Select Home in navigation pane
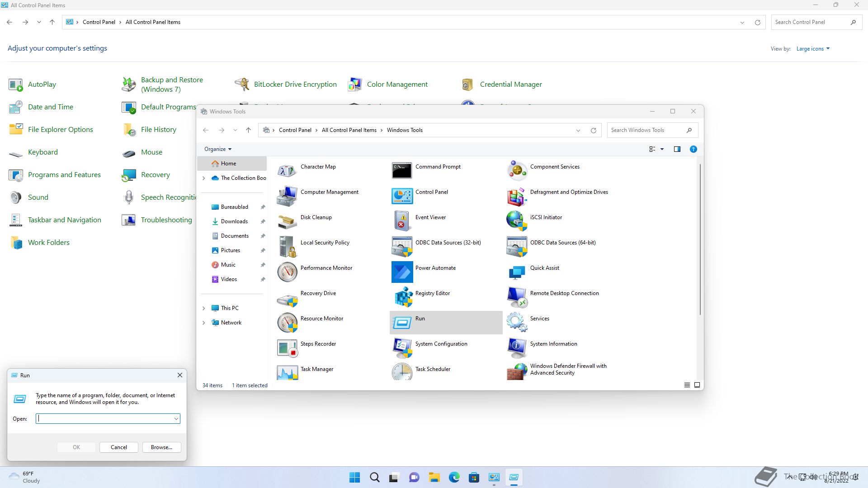 coord(231,164)
